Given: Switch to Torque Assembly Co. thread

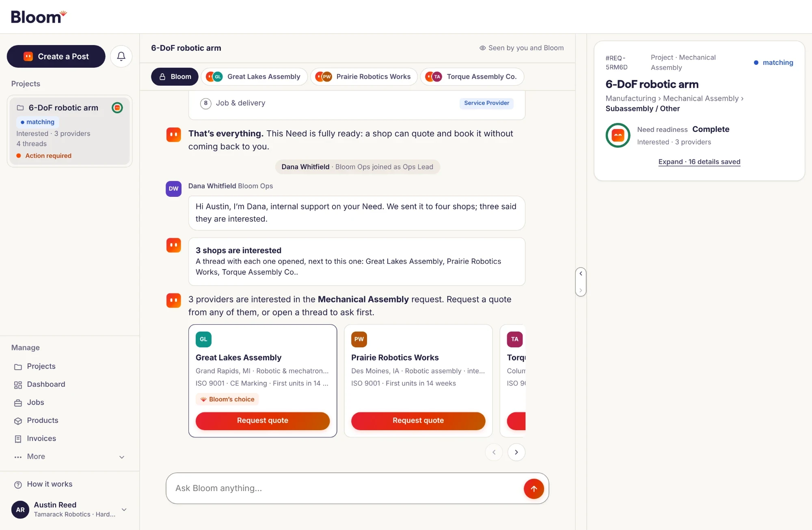Looking at the screenshot, I should tap(472, 77).
